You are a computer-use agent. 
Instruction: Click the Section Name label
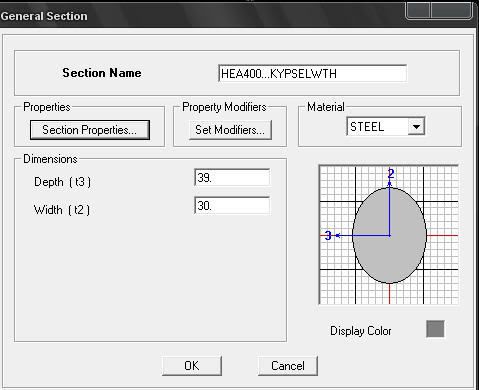coord(102,73)
